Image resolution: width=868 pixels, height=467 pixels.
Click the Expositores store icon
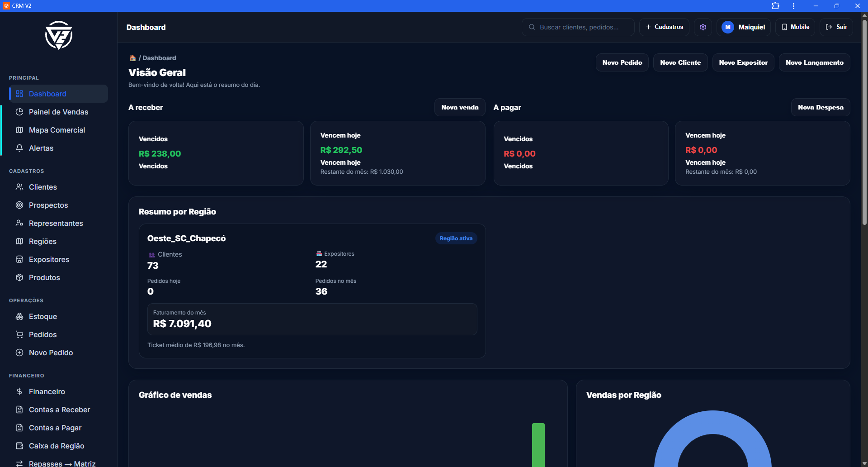(x=19, y=259)
